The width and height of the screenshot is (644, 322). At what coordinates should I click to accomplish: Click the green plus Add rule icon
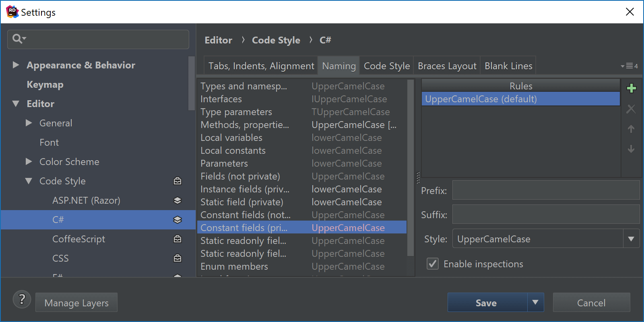coord(631,88)
